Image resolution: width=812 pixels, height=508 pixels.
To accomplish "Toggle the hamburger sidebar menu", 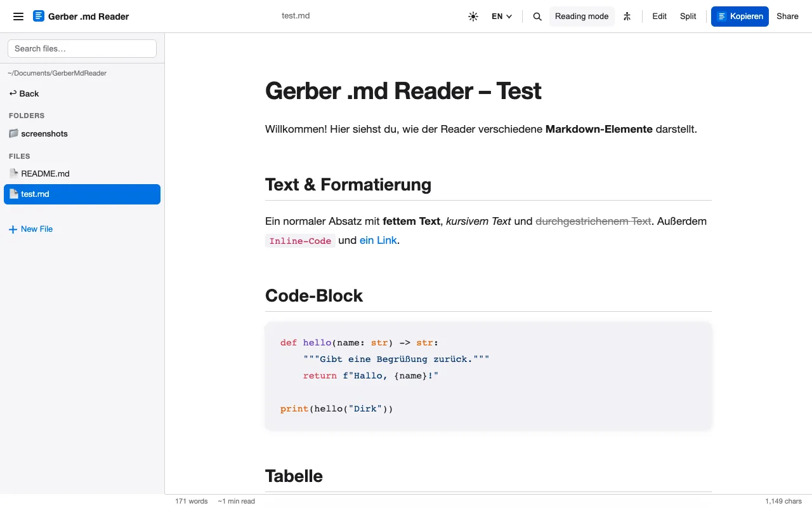I will coord(18,17).
